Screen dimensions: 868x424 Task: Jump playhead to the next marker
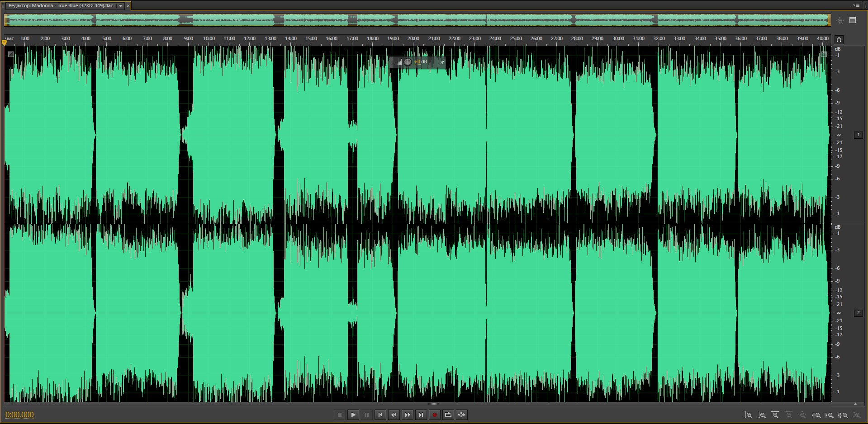click(x=421, y=415)
